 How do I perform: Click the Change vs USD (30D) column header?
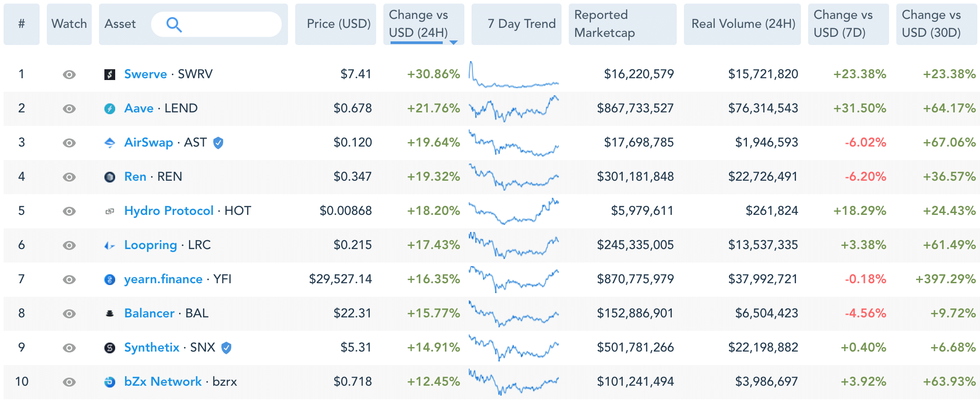tap(931, 24)
